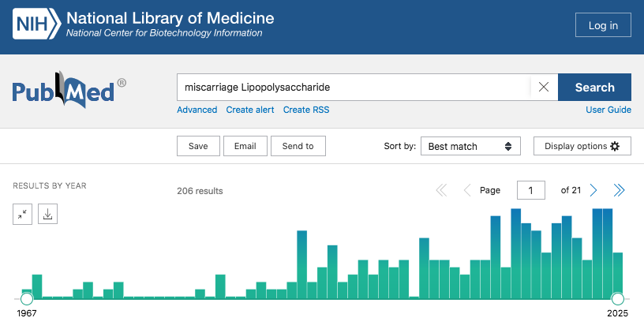The width and height of the screenshot is (644, 329).
Task: Click the RESULTS BY YEAR heading
Action: [50, 185]
